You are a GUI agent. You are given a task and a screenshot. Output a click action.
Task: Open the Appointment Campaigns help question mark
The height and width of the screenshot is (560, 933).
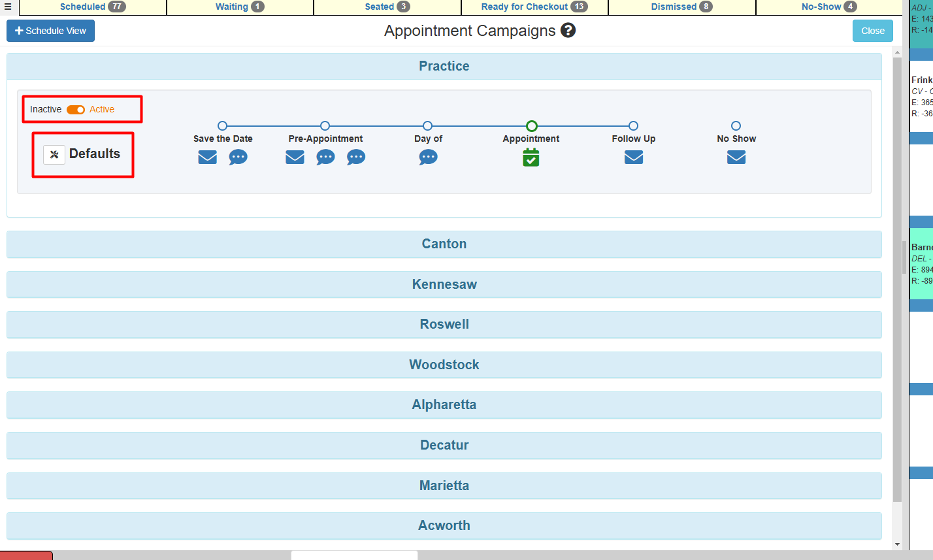pos(567,30)
